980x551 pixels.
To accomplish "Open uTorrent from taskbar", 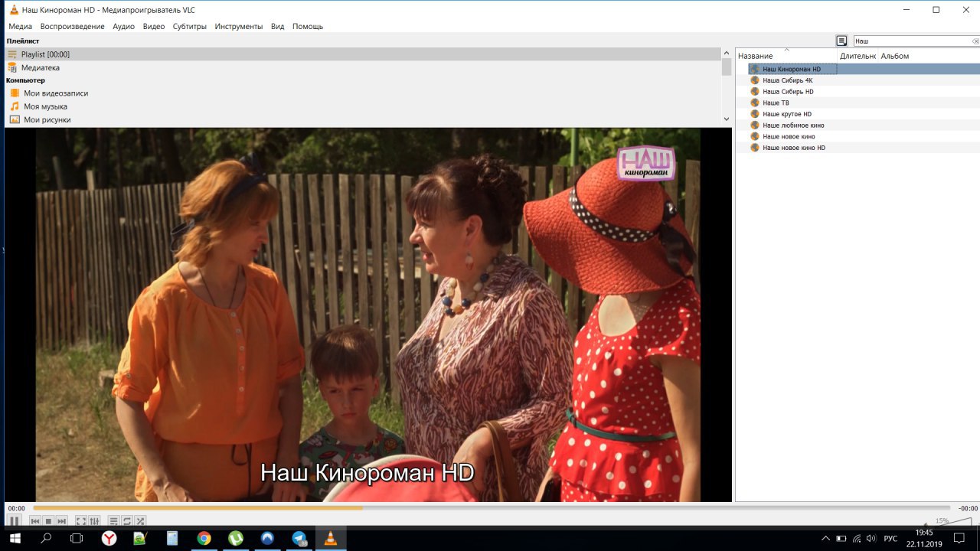I will [235, 538].
